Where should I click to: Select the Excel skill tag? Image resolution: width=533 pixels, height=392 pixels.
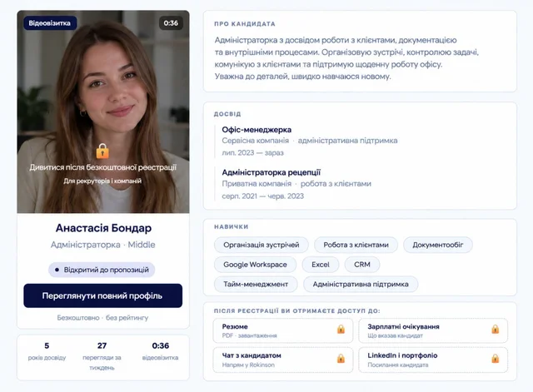click(x=321, y=265)
